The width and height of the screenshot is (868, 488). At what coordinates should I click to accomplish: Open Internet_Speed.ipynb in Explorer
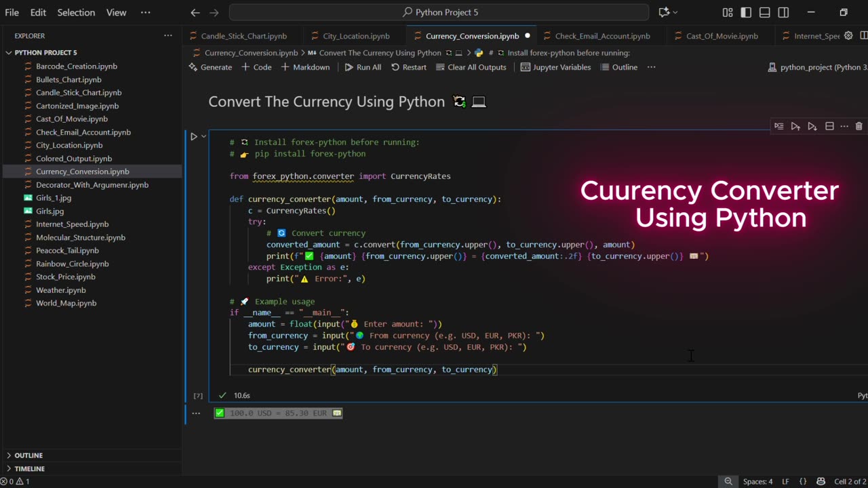coord(72,224)
